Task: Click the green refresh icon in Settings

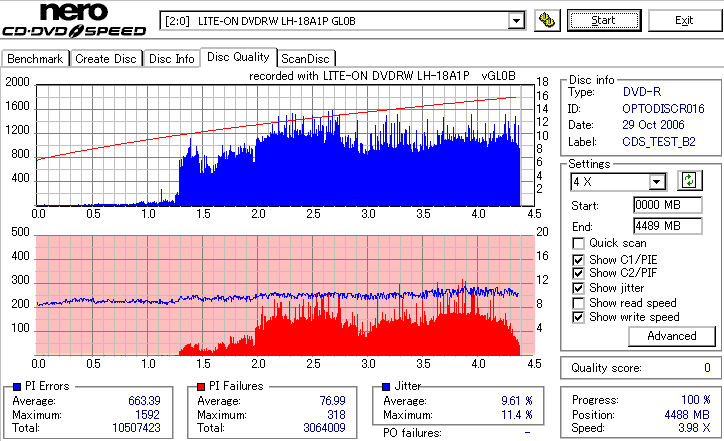Action: [x=689, y=181]
